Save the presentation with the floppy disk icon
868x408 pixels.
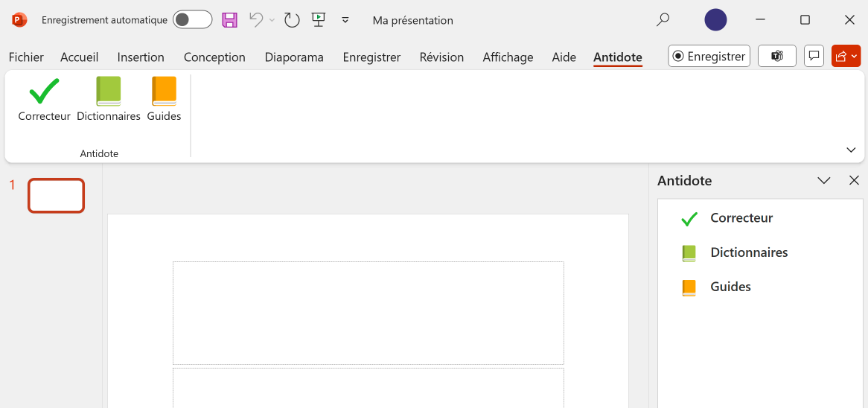(230, 20)
